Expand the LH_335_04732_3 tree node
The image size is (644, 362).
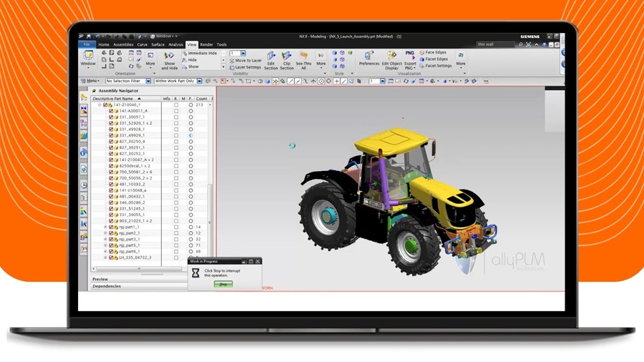pos(105,258)
